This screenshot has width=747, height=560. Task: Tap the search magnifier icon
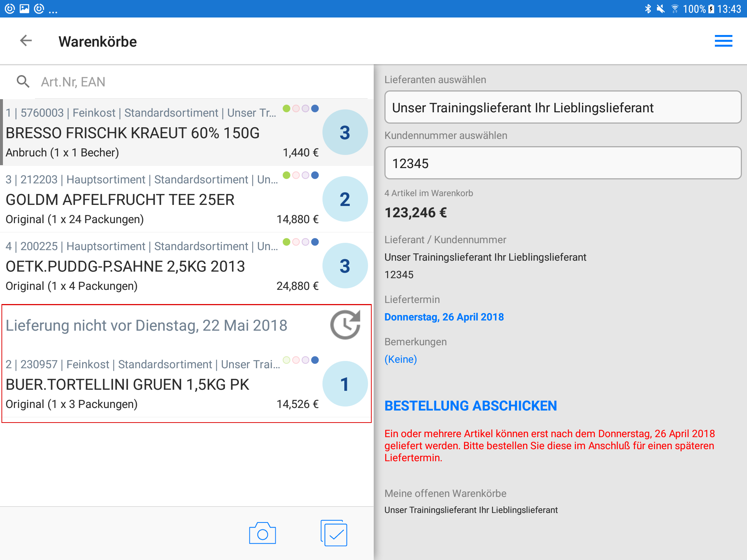(x=23, y=82)
